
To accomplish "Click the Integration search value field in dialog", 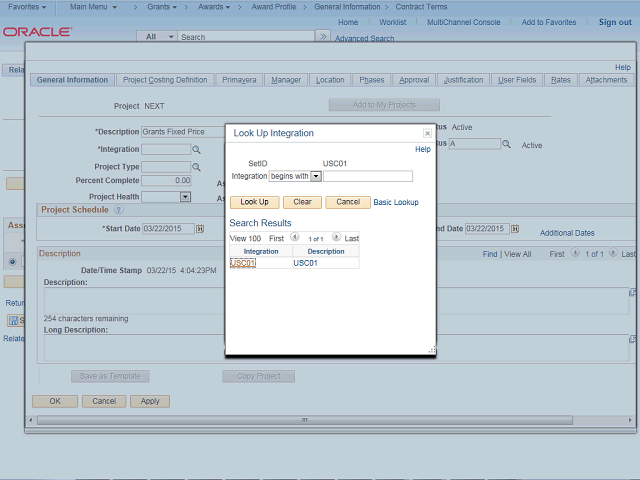I will pos(368,176).
